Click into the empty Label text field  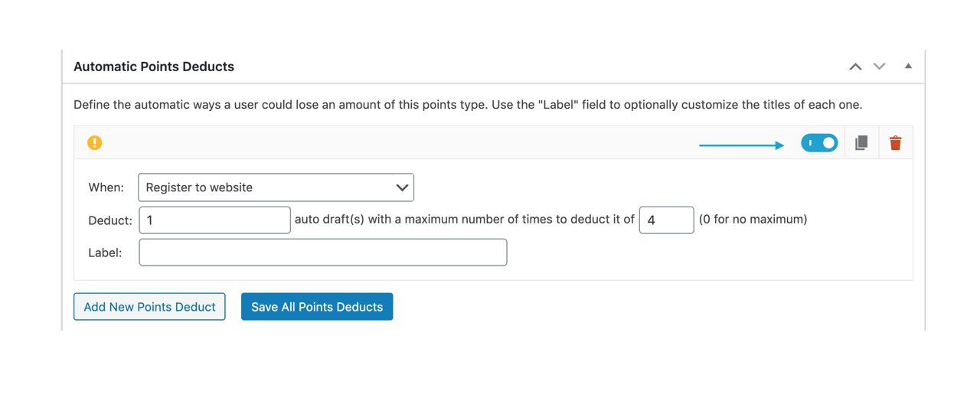322,253
